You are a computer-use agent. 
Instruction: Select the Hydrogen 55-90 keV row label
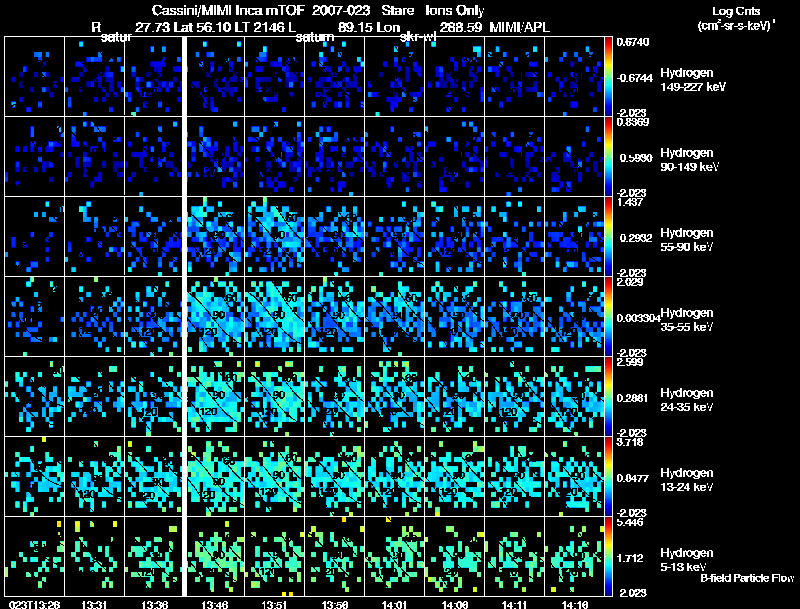(687, 240)
